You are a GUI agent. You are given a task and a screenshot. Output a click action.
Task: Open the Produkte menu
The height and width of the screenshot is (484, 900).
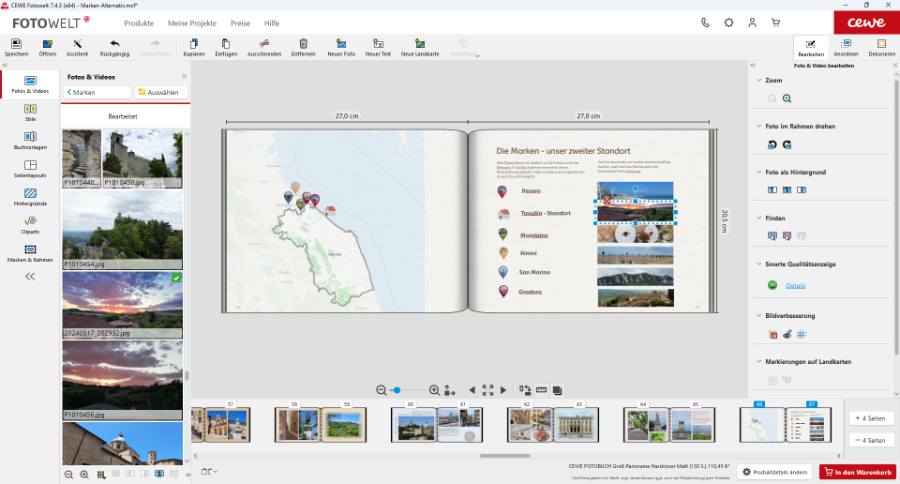click(139, 22)
